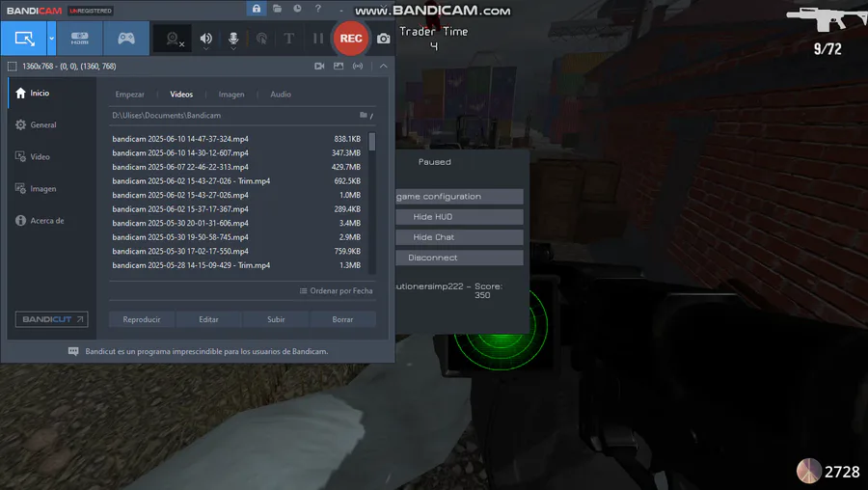Toggle the webcam overlay icon
The image size is (868, 490).
pyautogui.click(x=173, y=39)
